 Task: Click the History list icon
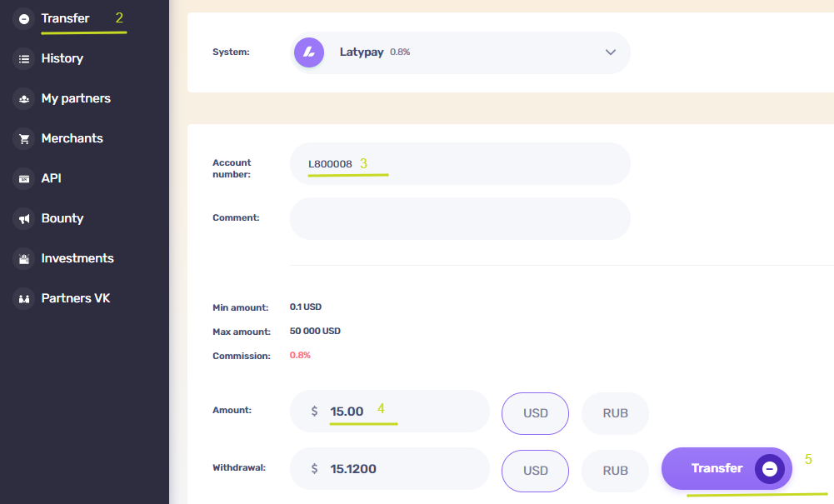click(24, 58)
